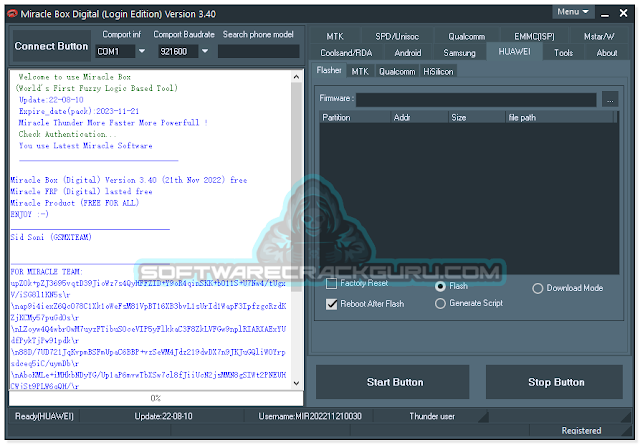
Task: Select the Generate Script radio button
Action: point(440,303)
